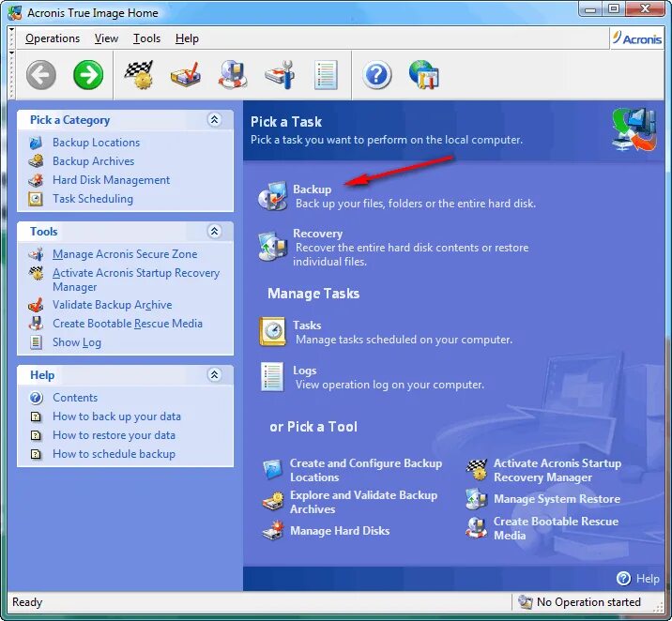Open the Operations menu

coord(53,38)
